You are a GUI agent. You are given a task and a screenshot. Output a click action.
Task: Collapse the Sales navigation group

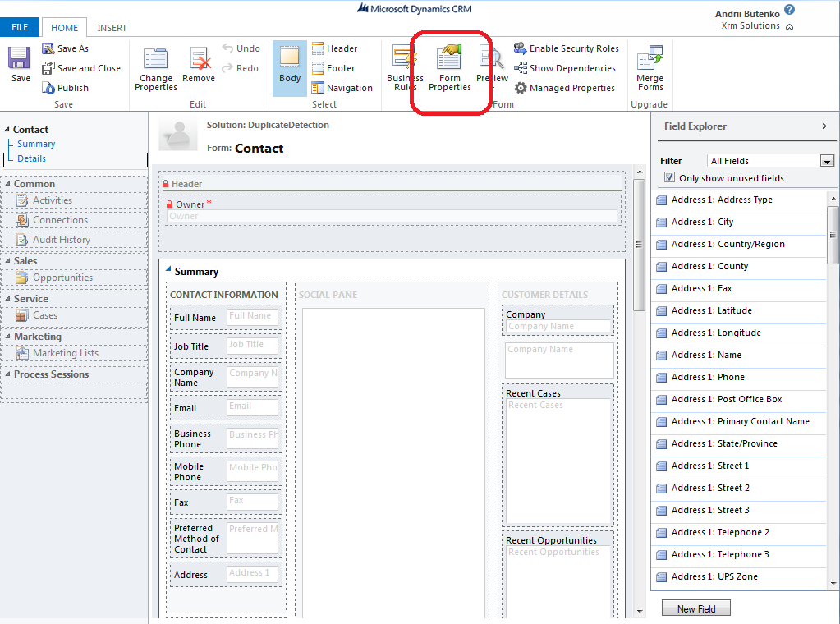coord(7,260)
